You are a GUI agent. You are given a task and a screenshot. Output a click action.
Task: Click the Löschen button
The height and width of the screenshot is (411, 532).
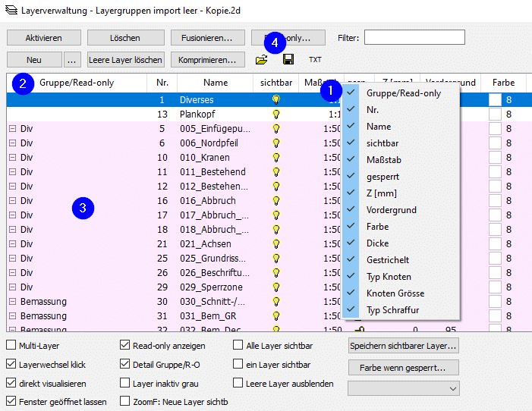coord(125,38)
